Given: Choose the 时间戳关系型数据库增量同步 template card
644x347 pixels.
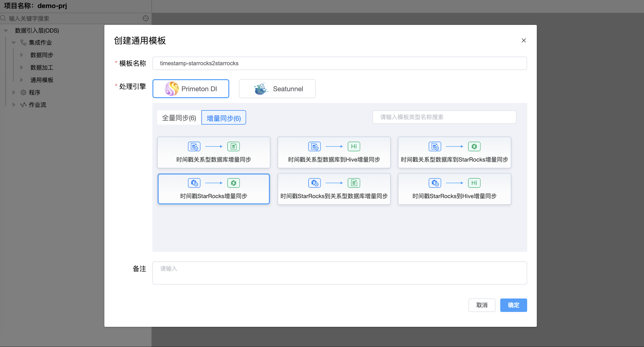Looking at the screenshot, I should [x=214, y=153].
